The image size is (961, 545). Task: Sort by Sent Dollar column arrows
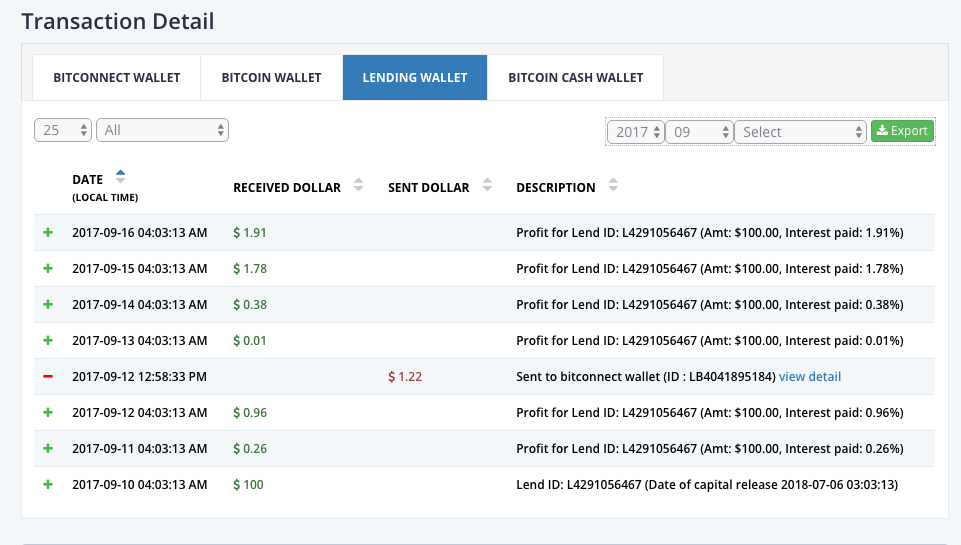point(487,185)
